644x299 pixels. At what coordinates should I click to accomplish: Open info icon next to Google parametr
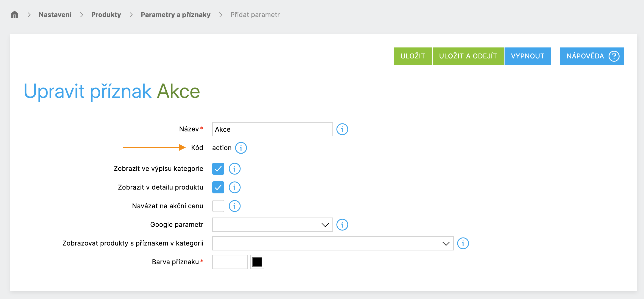pyautogui.click(x=342, y=225)
